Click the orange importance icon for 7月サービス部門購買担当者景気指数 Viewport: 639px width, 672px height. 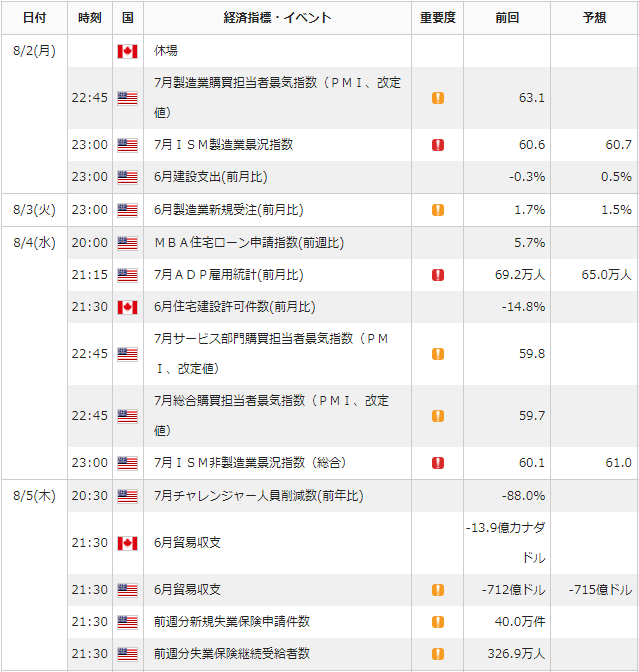point(438,354)
